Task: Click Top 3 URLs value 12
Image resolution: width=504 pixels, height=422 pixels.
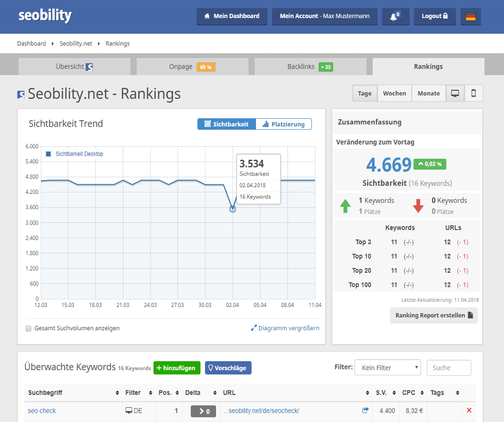Action: 447,242
